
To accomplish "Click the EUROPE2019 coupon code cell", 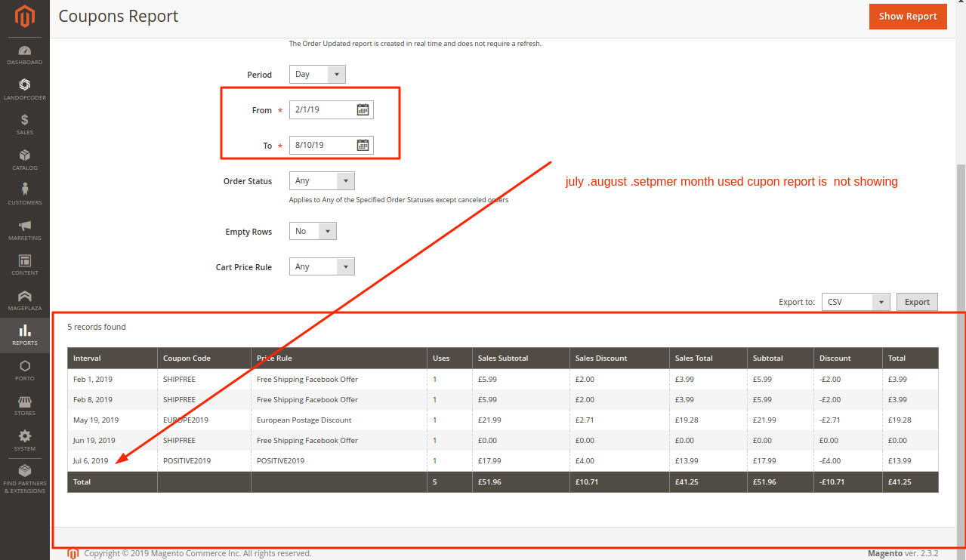I will pos(204,420).
